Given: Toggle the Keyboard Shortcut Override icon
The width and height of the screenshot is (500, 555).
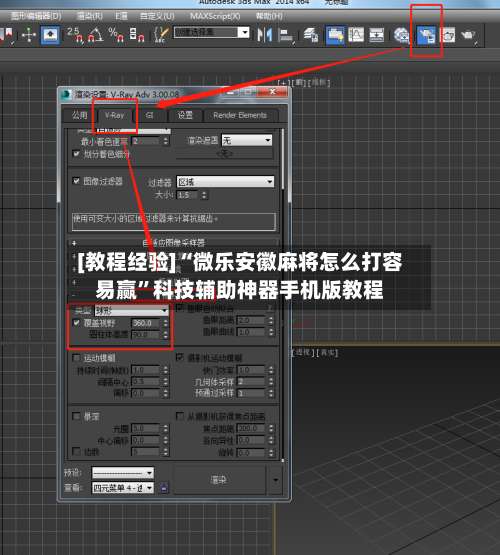Looking at the screenshot, I should (x=51, y=35).
